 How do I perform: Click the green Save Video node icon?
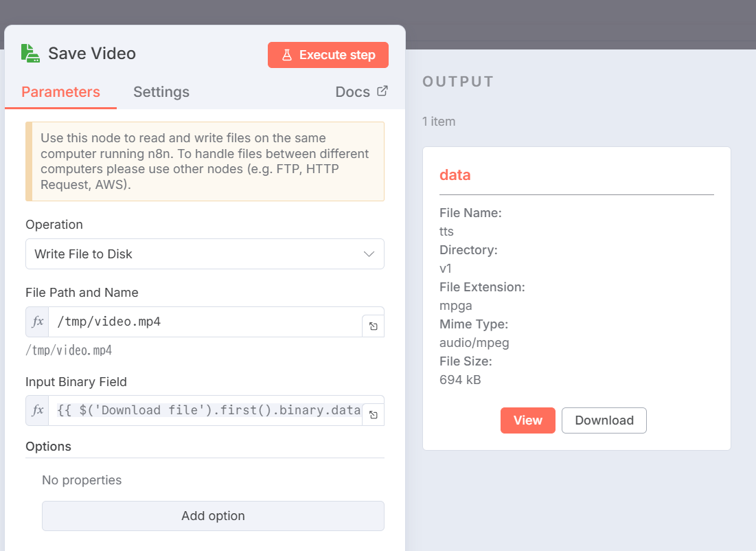pyautogui.click(x=31, y=54)
